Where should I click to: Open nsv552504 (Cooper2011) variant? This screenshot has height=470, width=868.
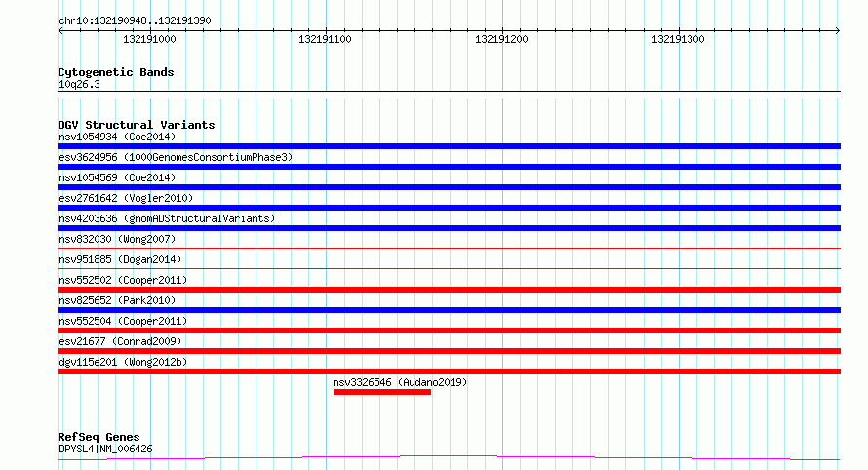(x=123, y=321)
